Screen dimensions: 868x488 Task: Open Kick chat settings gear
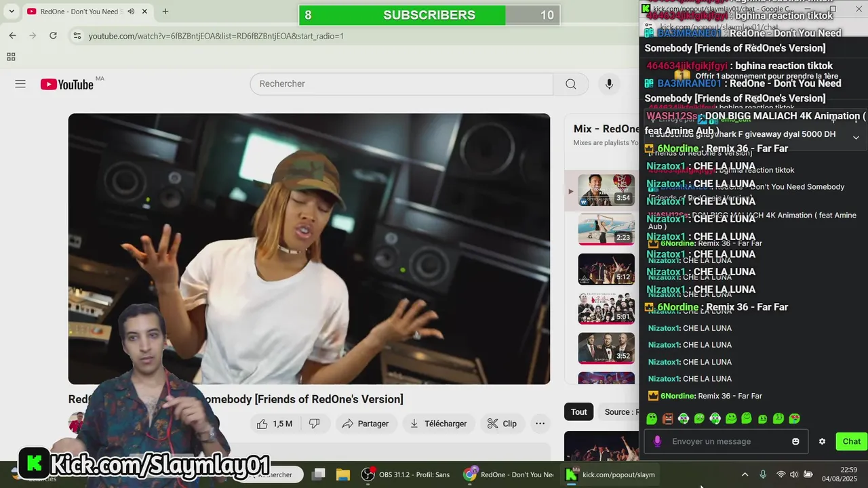(x=822, y=441)
